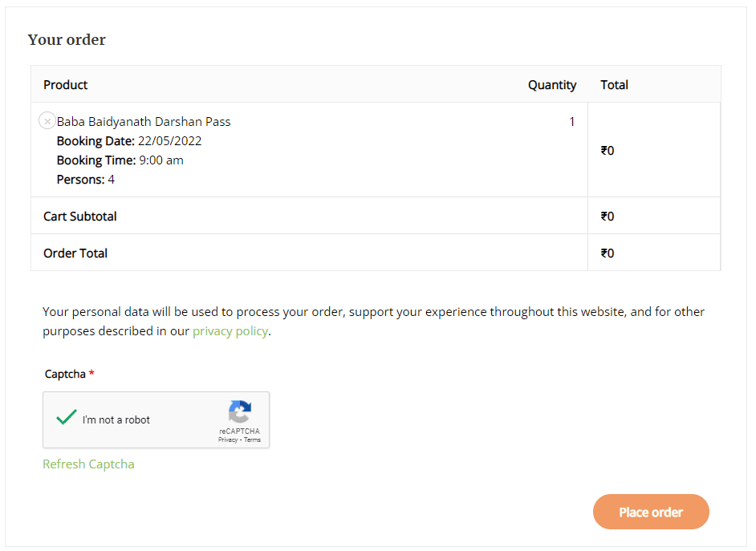This screenshot has height=551, width=756.
Task: Click Refresh Captcha link
Action: [88, 464]
